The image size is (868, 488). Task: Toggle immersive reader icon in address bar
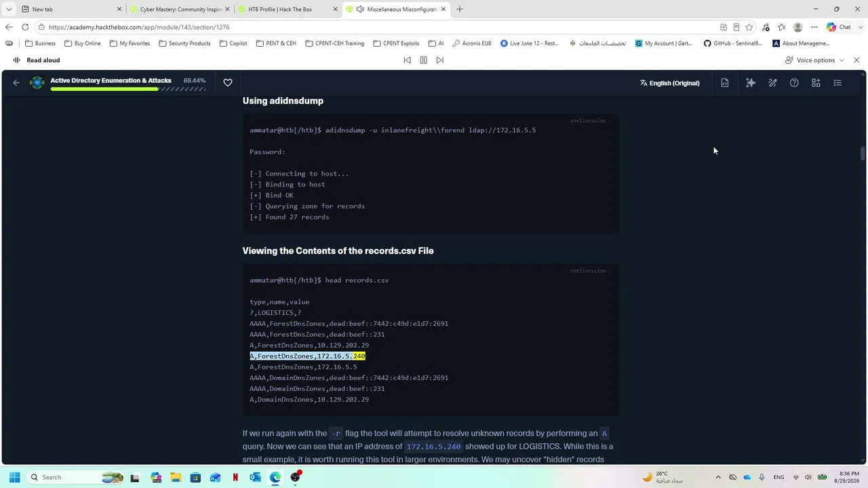click(736, 27)
